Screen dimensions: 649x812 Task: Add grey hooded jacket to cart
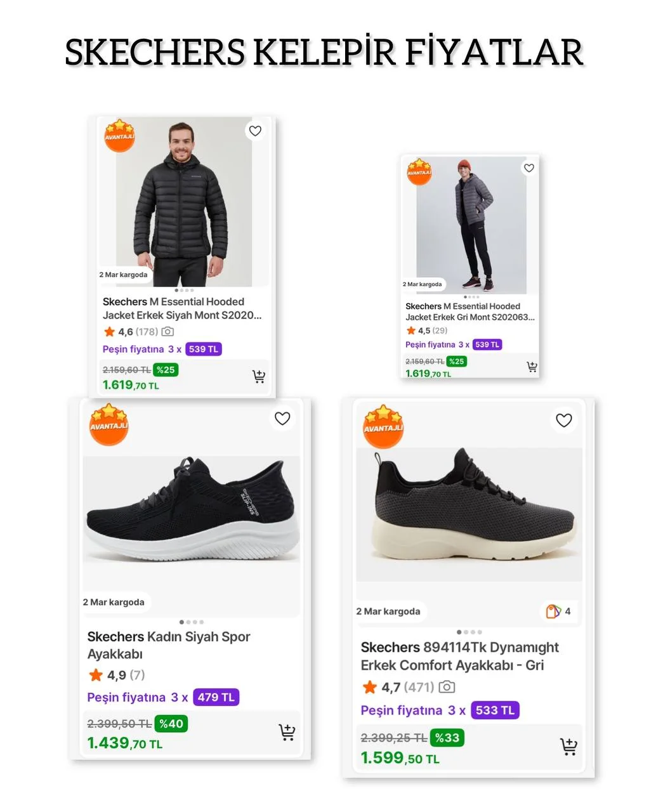click(x=532, y=366)
